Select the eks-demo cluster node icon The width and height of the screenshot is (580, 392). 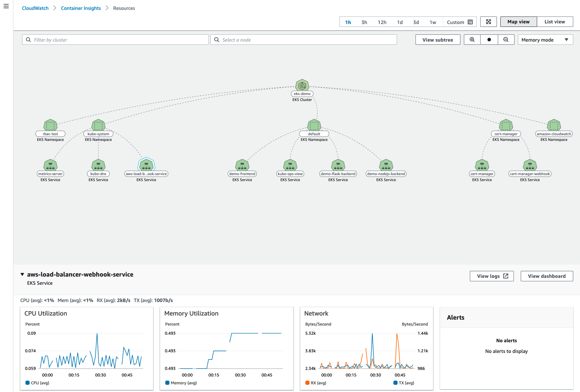[x=302, y=86]
